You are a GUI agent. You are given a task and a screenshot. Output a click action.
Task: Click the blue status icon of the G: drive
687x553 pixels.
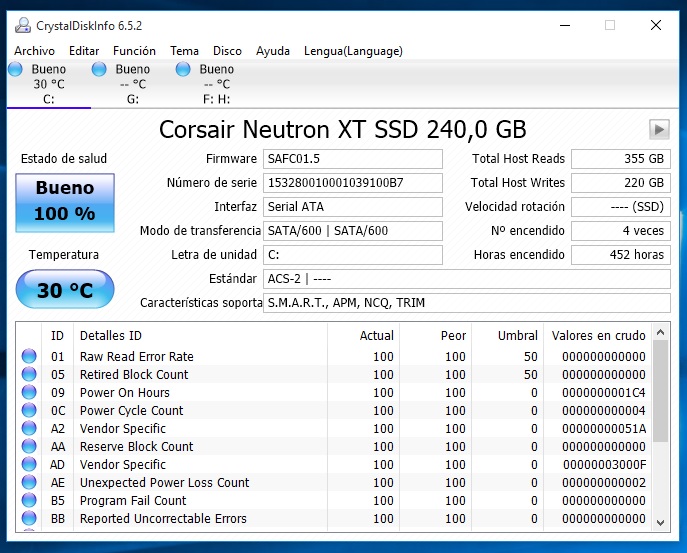[99, 69]
